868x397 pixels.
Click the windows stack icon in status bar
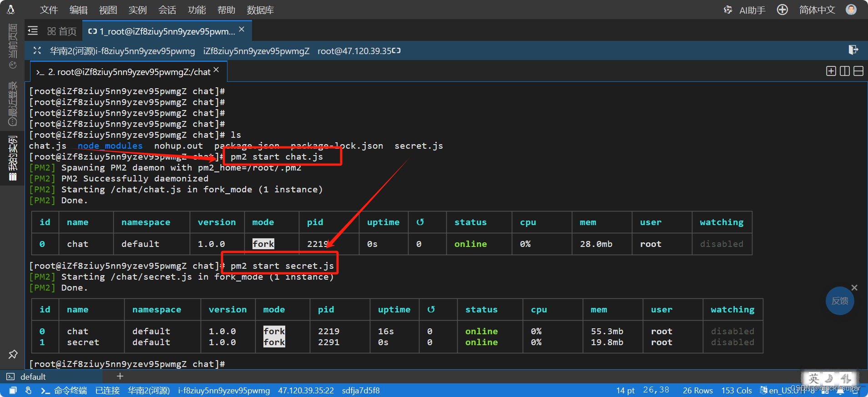click(13, 390)
